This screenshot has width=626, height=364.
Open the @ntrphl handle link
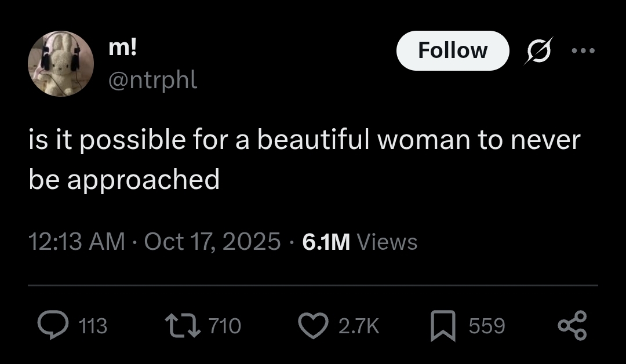[x=153, y=80]
